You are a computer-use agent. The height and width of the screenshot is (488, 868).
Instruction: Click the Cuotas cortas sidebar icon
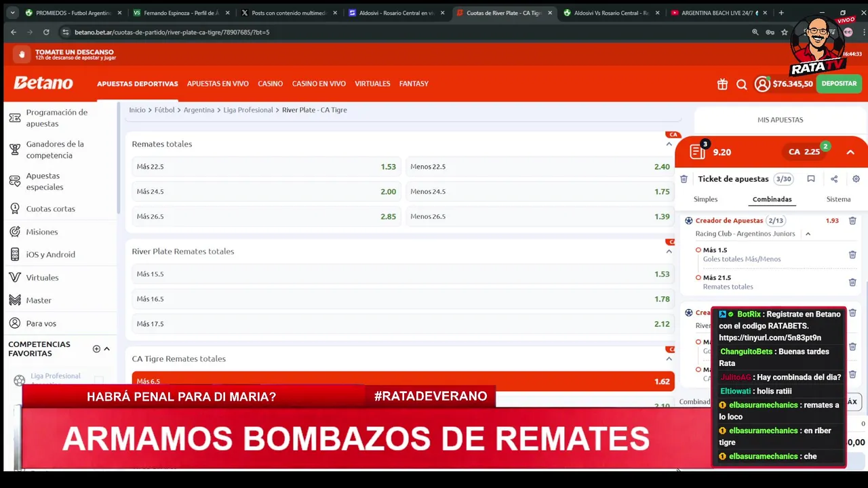point(15,209)
